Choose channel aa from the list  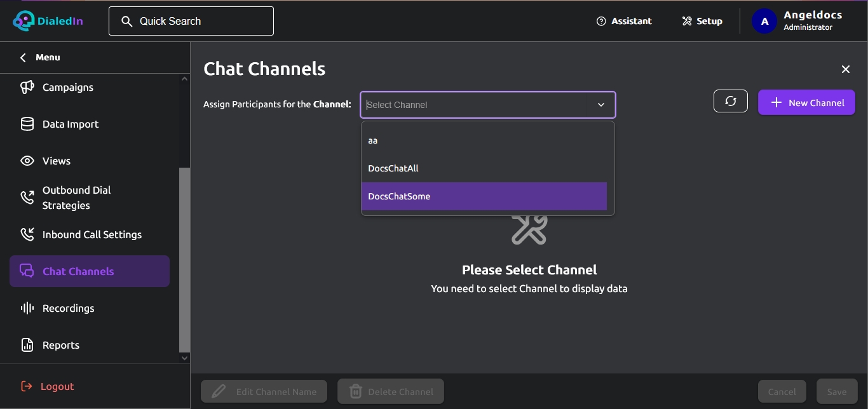(x=484, y=140)
